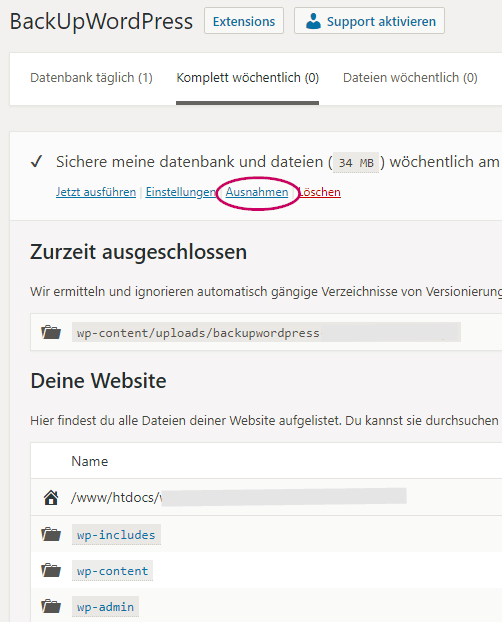Click the home icon next to /www/htdocs
The width and height of the screenshot is (502, 622).
tap(51, 497)
